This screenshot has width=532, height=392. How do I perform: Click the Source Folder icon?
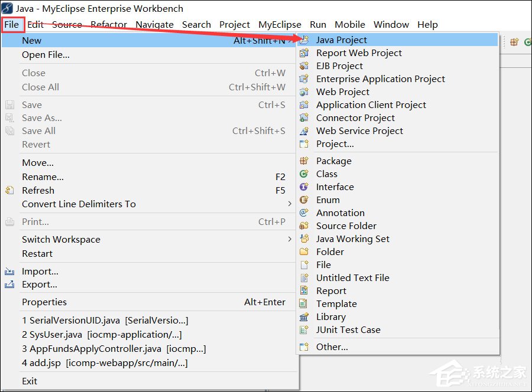point(304,226)
